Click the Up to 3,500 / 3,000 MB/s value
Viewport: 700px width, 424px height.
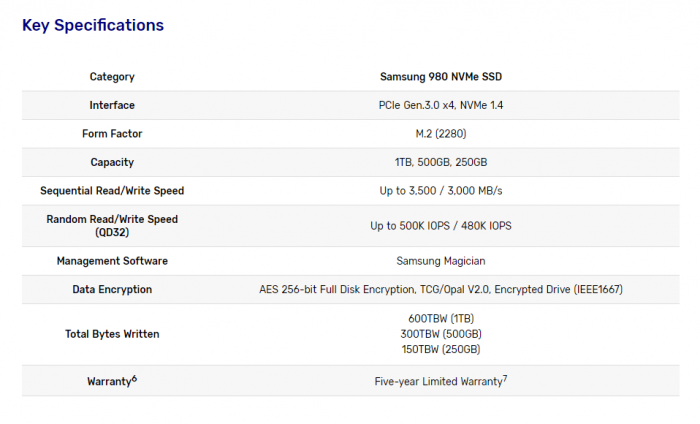tap(440, 190)
